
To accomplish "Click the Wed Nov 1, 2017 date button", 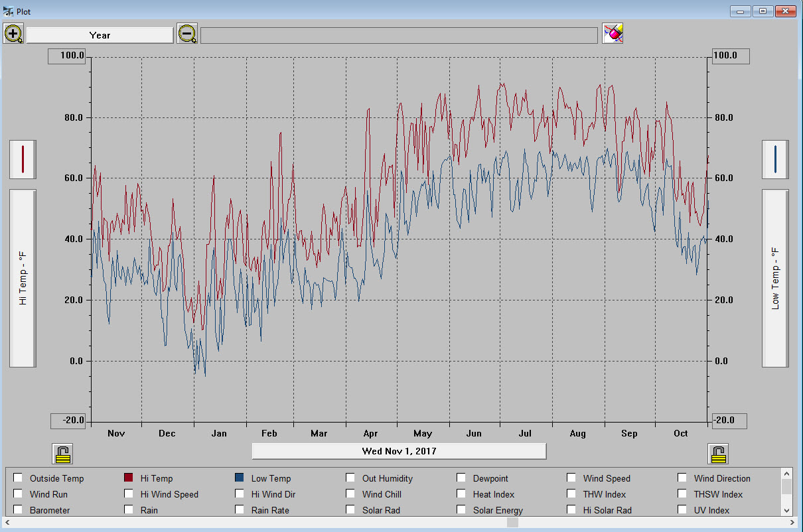I will tap(399, 451).
